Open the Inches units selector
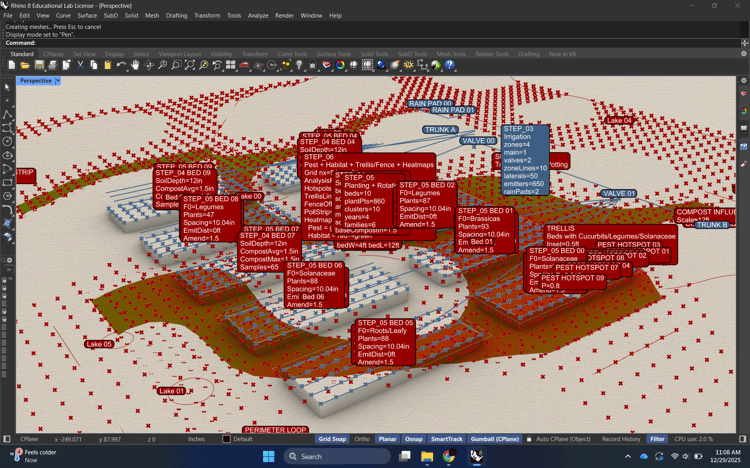This screenshot has width=750, height=468. (196, 439)
